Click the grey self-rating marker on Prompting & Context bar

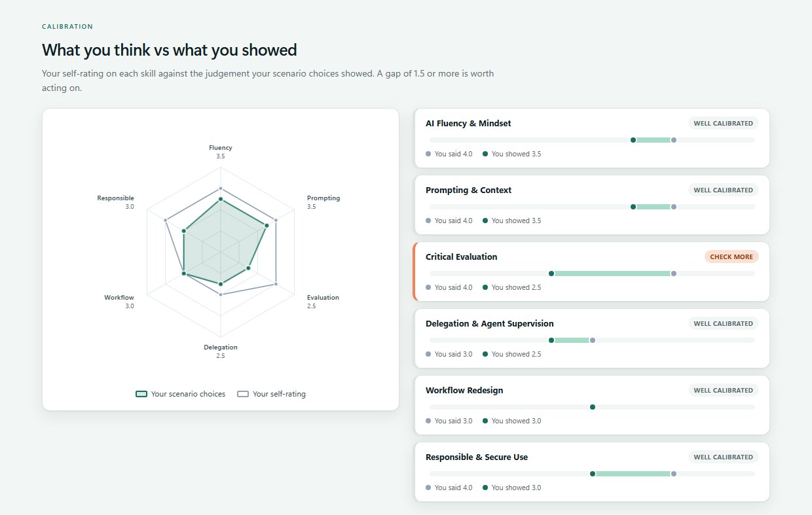(673, 207)
